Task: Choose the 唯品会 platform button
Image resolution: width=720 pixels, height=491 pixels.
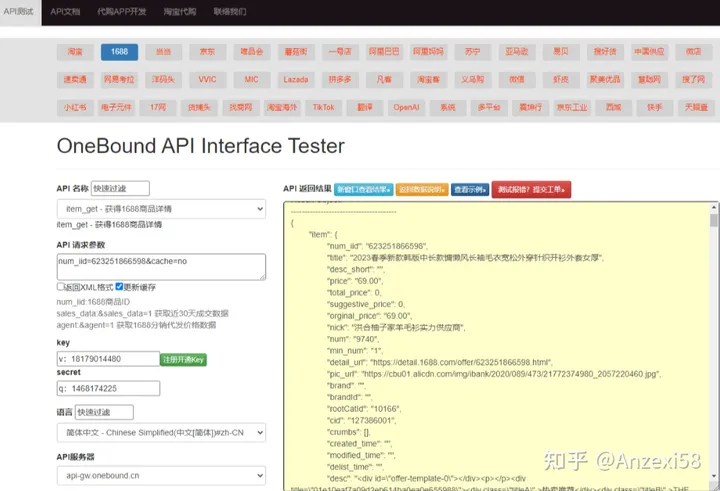Action: tap(252, 52)
